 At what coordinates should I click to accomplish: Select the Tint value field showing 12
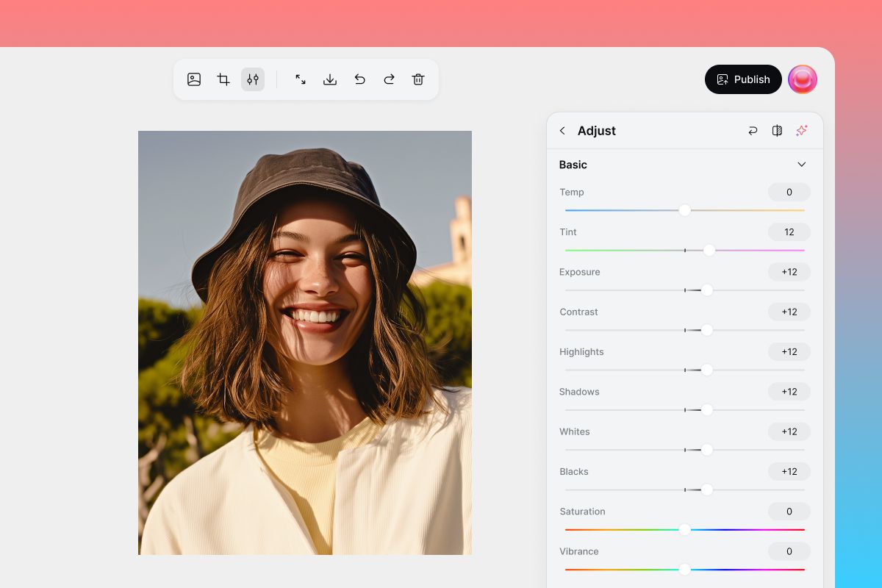coord(789,232)
